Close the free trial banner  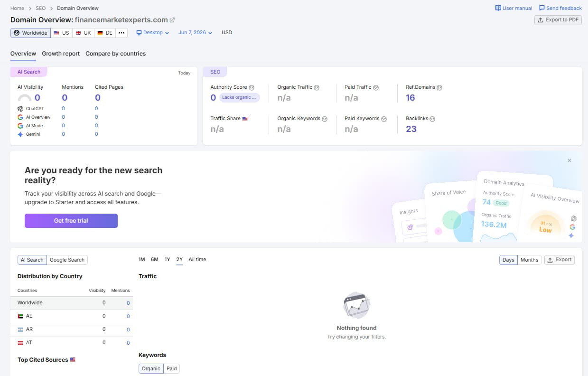click(x=569, y=160)
